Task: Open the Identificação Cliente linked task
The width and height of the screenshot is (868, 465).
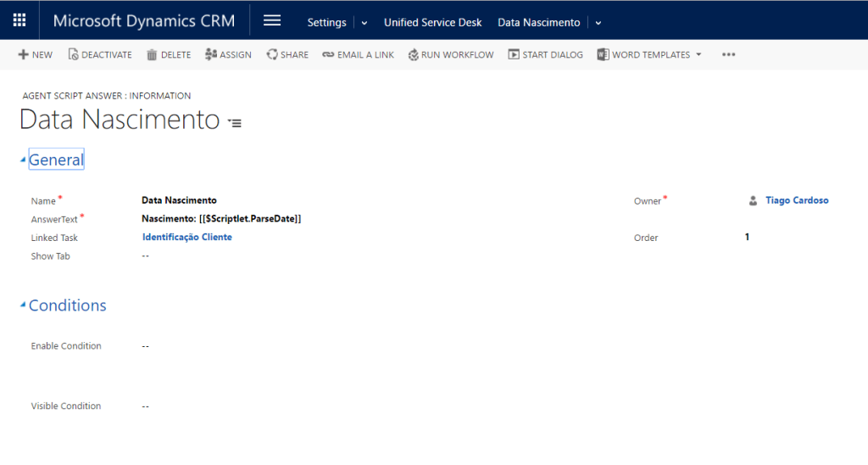Action: click(186, 238)
